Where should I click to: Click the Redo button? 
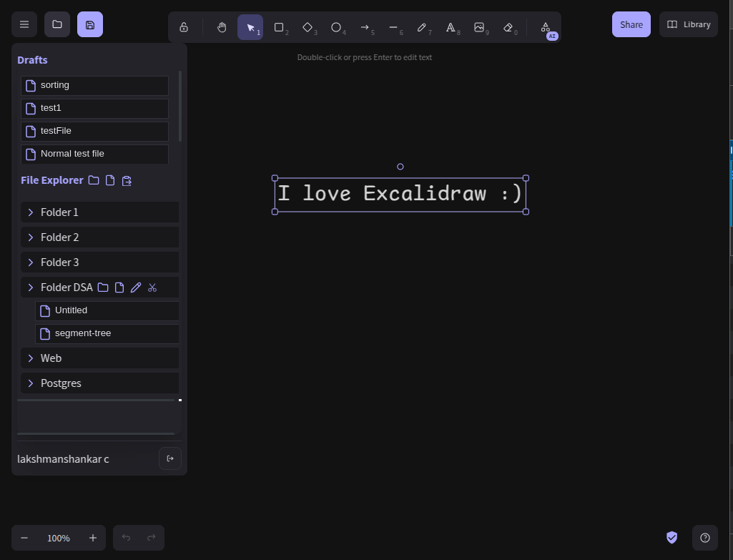pyautogui.click(x=151, y=538)
